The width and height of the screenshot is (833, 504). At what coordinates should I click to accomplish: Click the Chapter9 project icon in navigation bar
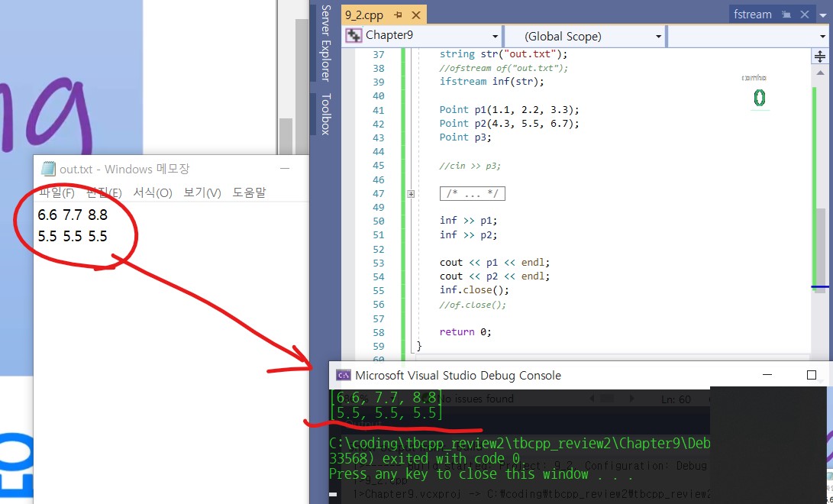(x=354, y=36)
